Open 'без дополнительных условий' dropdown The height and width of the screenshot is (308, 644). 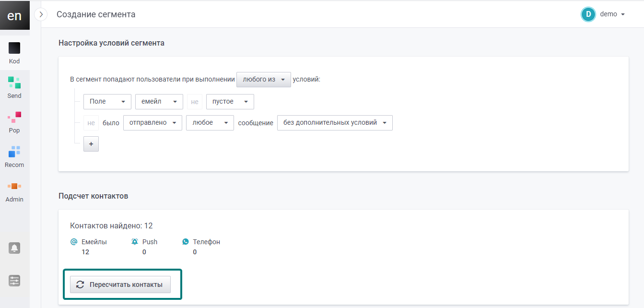pyautogui.click(x=335, y=123)
